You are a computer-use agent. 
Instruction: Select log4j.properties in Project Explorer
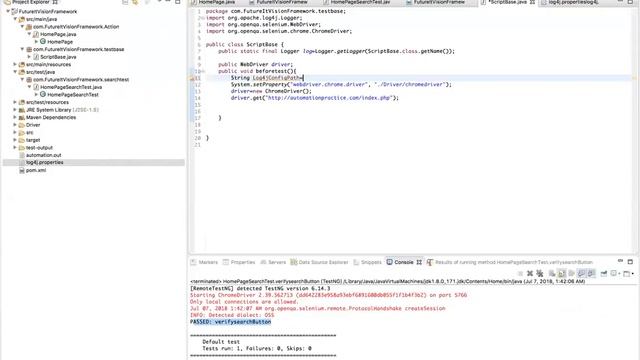(x=44, y=162)
